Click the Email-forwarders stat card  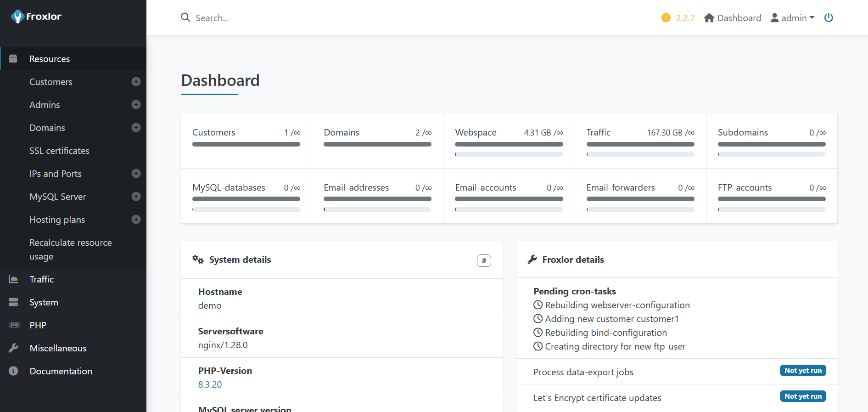tap(640, 196)
